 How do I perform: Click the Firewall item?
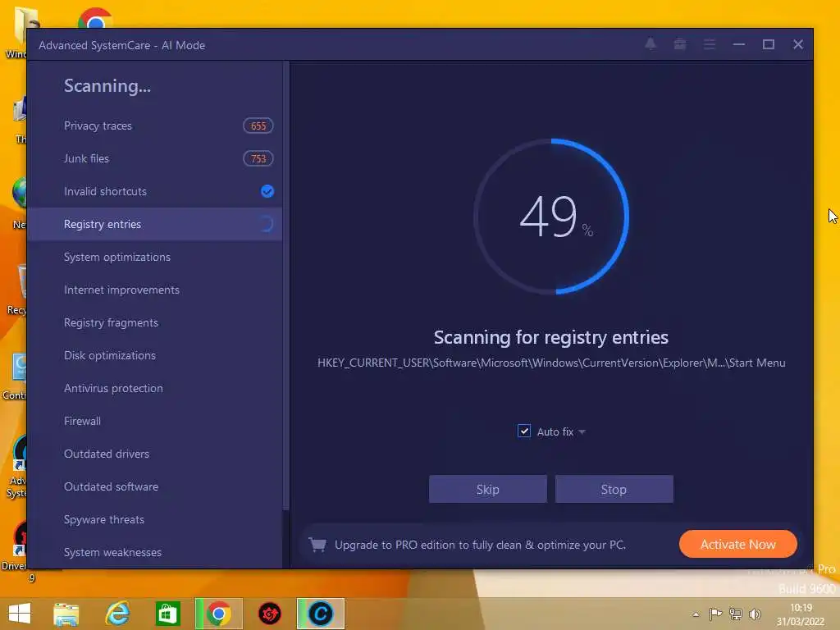[x=155, y=421]
